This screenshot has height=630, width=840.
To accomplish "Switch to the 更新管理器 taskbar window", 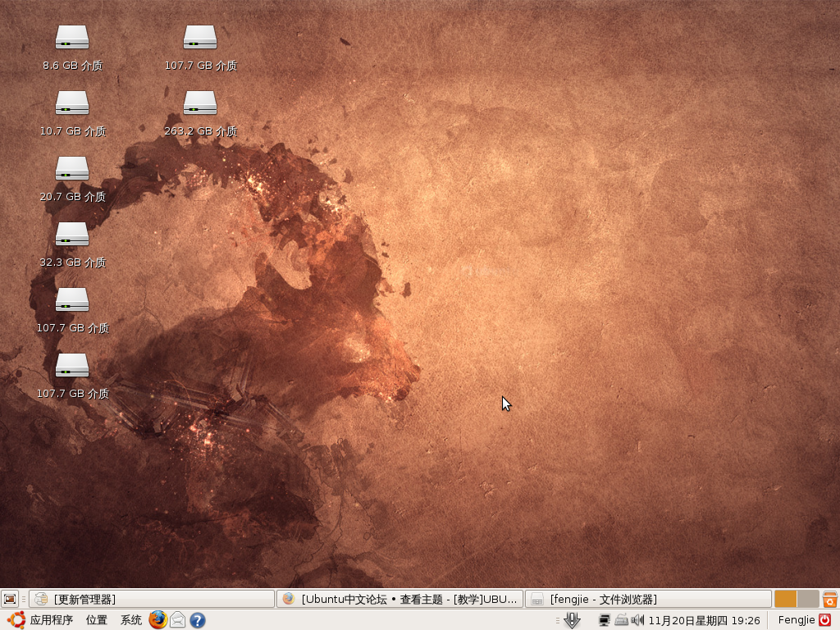I will pyautogui.click(x=152, y=599).
